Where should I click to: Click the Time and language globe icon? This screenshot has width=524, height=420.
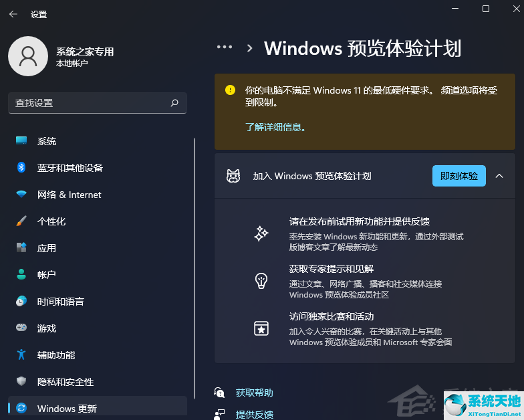pos(21,301)
